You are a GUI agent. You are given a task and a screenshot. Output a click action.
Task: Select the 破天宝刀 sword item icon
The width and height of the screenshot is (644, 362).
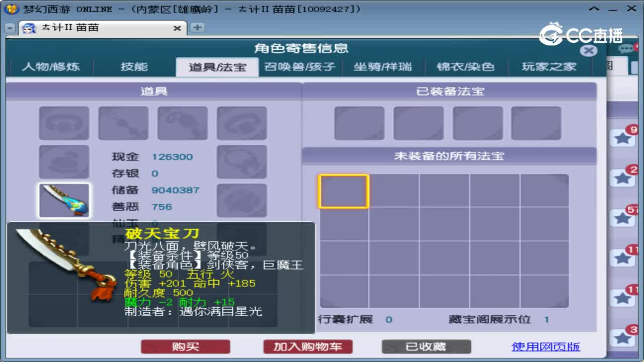(x=64, y=200)
